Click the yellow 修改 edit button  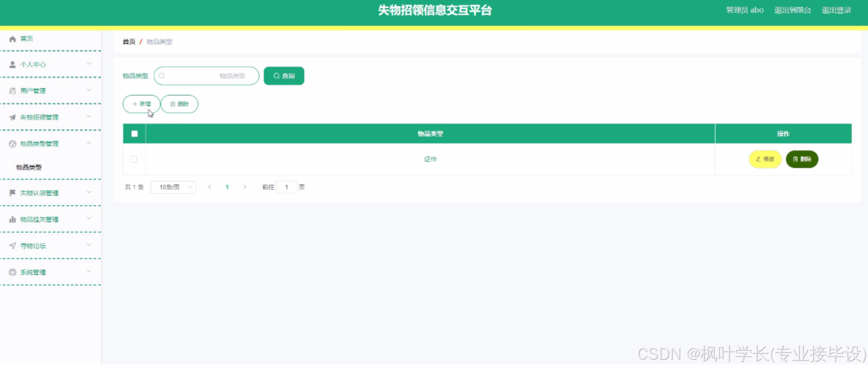click(x=765, y=159)
